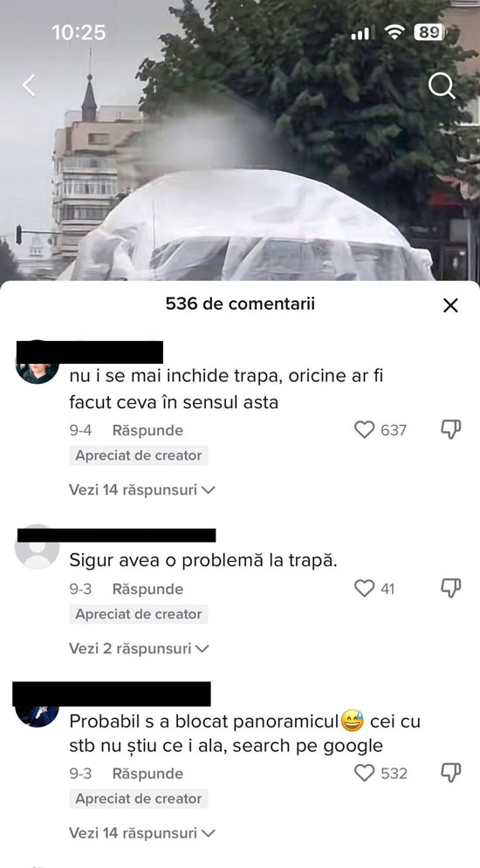This screenshot has width=480, height=868.
Task: Open the first commenter's profile avatar
Action: (38, 372)
